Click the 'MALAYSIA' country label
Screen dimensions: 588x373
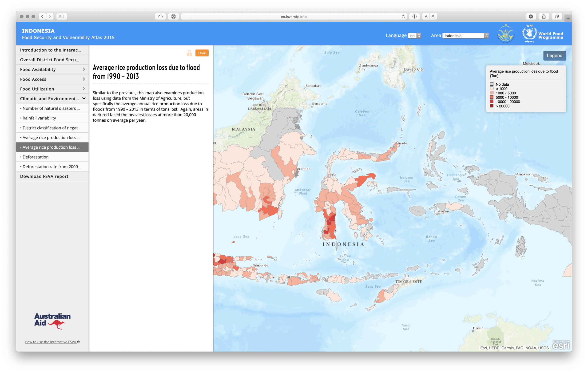click(243, 129)
